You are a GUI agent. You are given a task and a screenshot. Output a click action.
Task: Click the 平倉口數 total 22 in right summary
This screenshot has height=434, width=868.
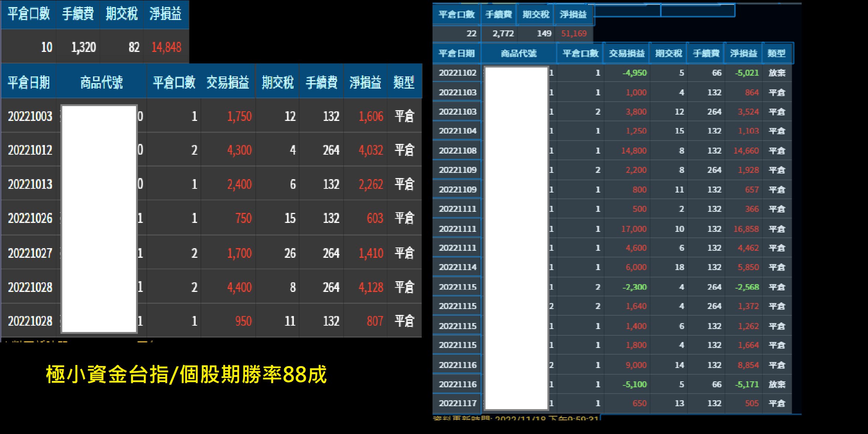coord(471,33)
